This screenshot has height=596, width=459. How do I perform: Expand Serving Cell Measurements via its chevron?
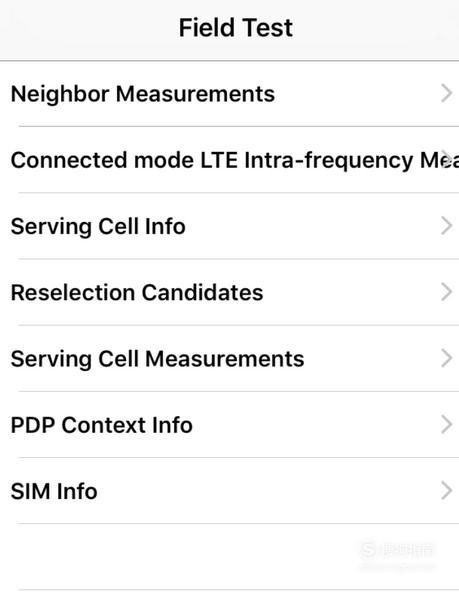[x=446, y=358]
